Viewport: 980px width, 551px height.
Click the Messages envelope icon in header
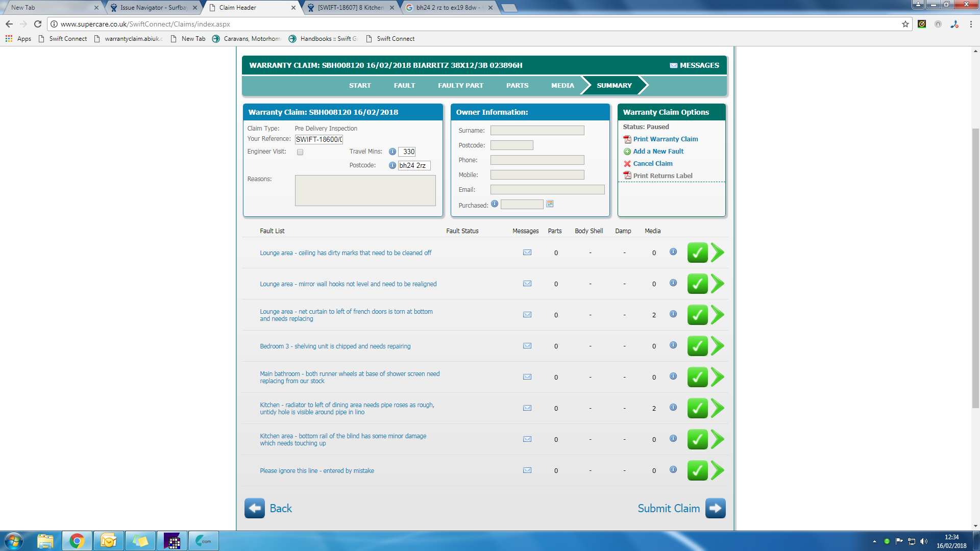click(673, 65)
